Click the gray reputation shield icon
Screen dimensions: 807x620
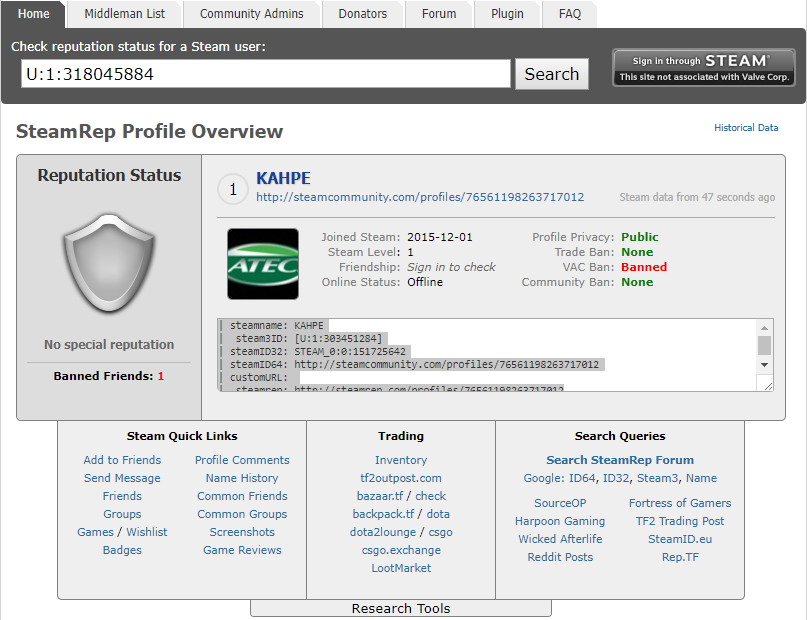109,263
